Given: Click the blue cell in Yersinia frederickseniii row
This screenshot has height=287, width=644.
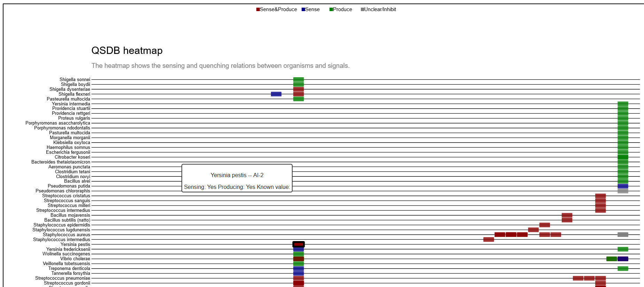Looking at the screenshot, I should click(298, 249).
